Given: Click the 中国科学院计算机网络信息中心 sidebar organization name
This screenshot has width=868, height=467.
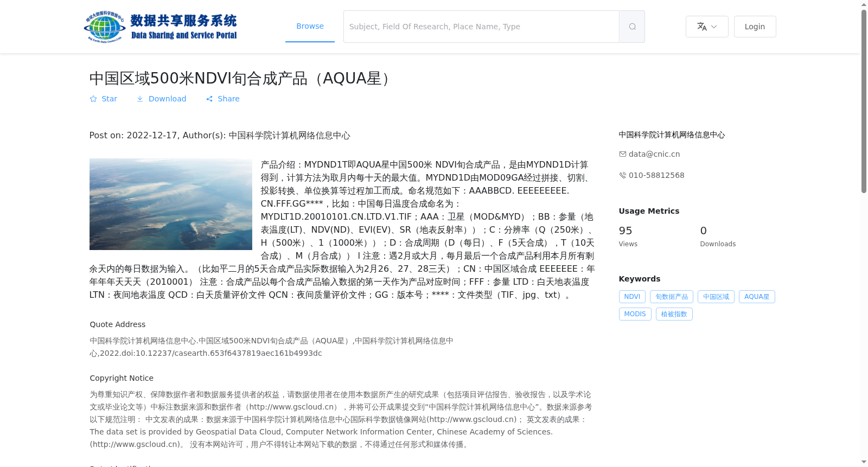Looking at the screenshot, I should point(672,135).
